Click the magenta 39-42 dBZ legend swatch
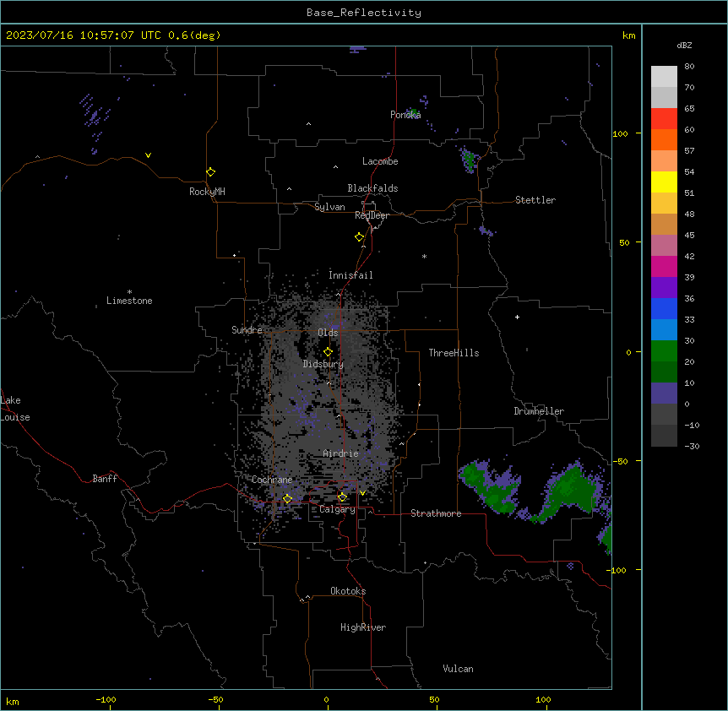Screen dimensions: 728x711 point(664,266)
